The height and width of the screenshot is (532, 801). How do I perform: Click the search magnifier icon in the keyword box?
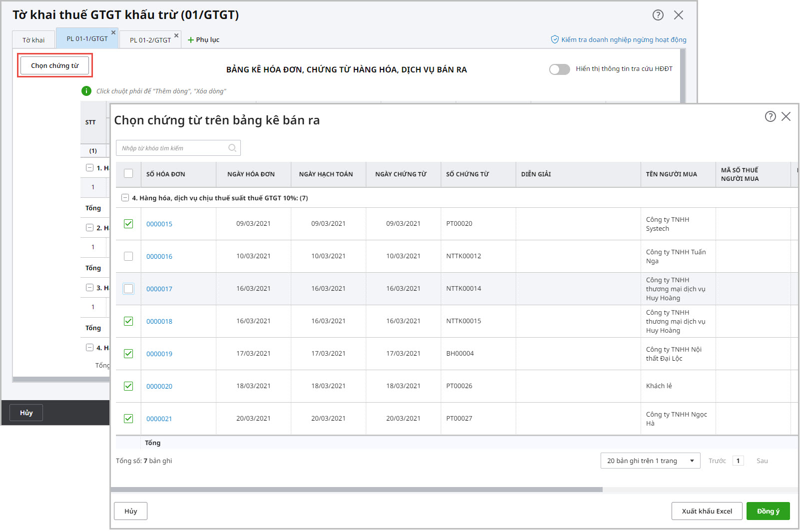click(232, 148)
